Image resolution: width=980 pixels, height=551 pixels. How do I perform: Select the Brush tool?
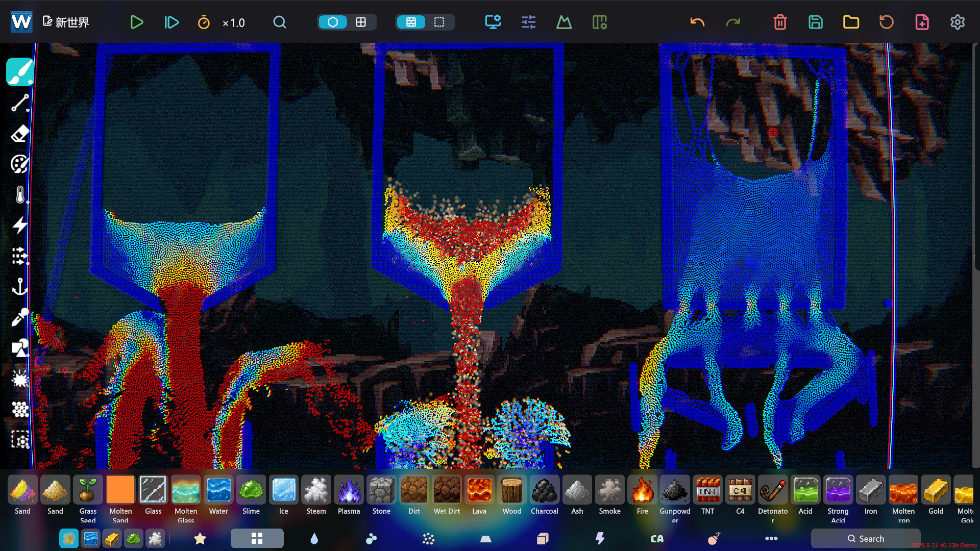(20, 72)
